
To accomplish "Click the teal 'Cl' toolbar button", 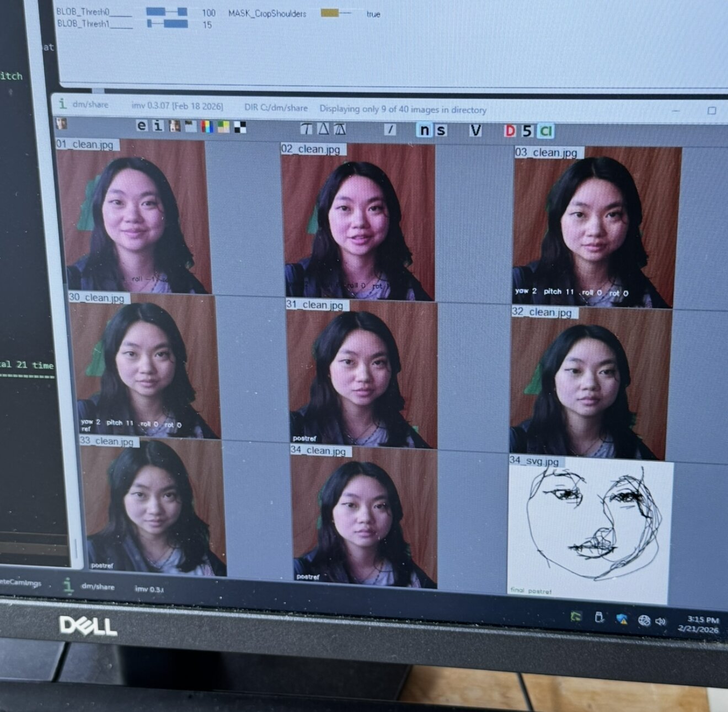I will pyautogui.click(x=545, y=131).
